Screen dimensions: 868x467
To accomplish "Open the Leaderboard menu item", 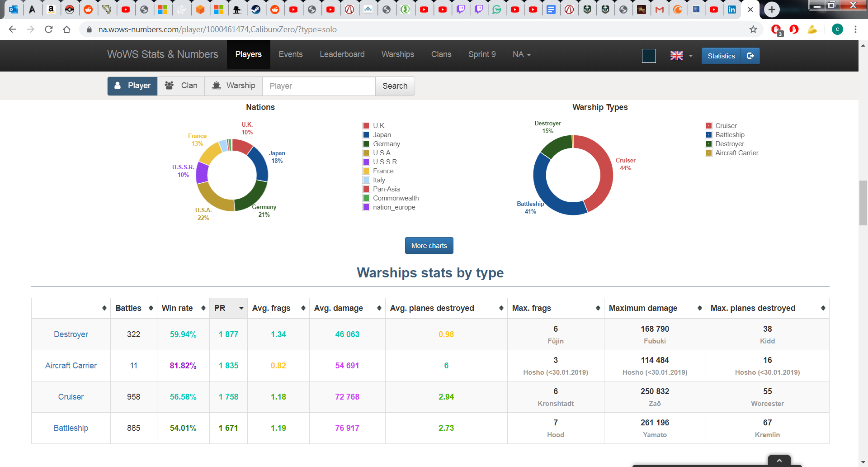I will click(x=342, y=54).
